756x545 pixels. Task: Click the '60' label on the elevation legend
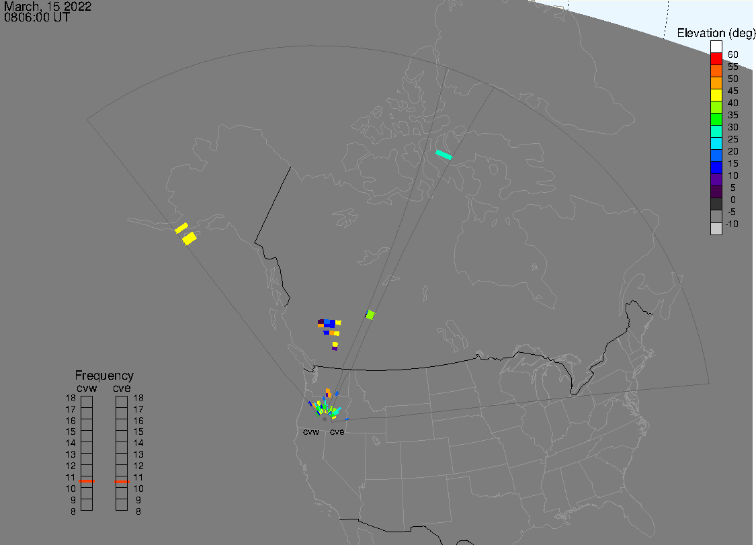(733, 54)
